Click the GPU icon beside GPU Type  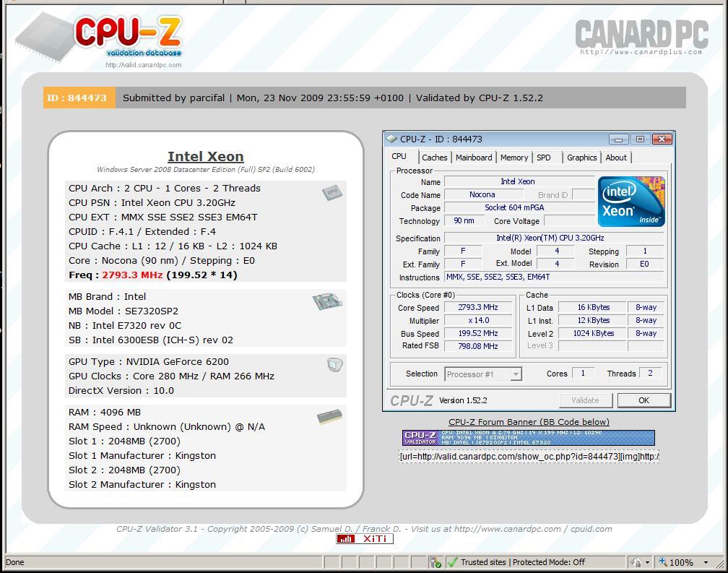point(335,364)
